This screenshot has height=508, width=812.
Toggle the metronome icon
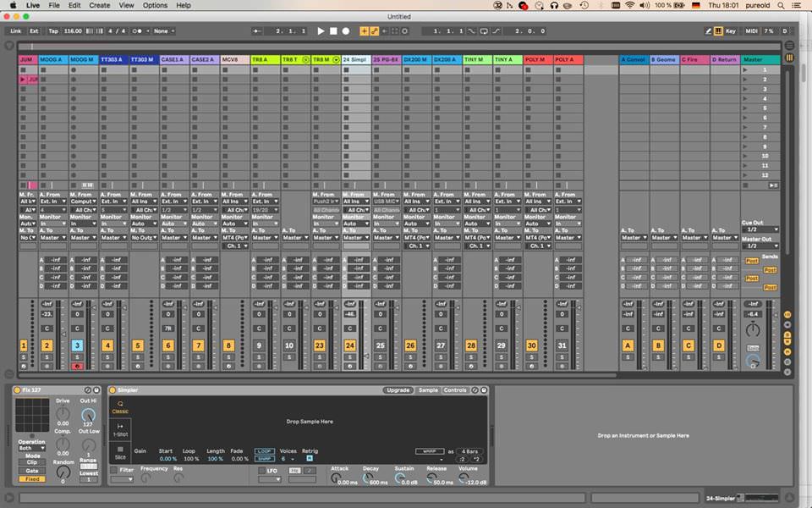coord(137,31)
